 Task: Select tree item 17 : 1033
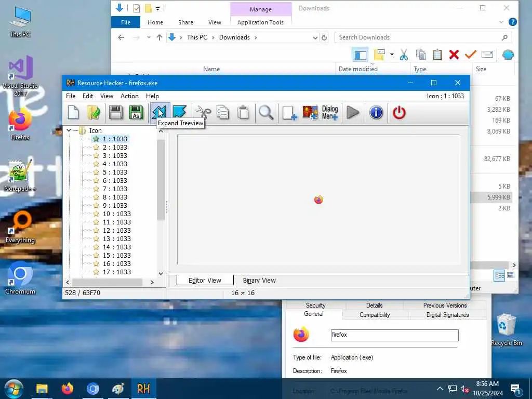[116, 272]
